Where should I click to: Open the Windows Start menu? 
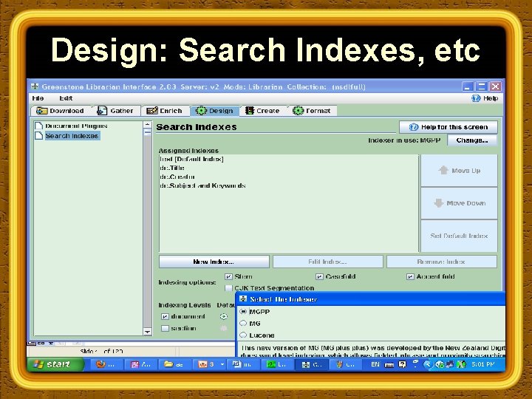tap(55, 364)
